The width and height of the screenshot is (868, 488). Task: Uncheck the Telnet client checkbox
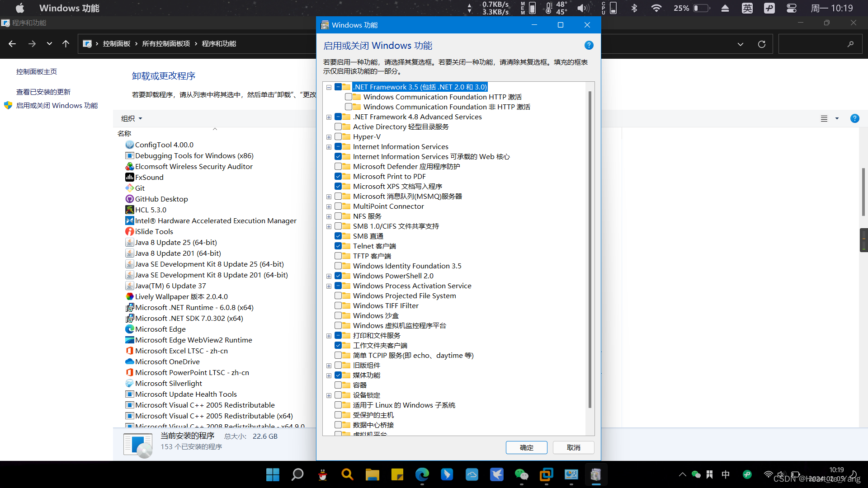pyautogui.click(x=338, y=246)
